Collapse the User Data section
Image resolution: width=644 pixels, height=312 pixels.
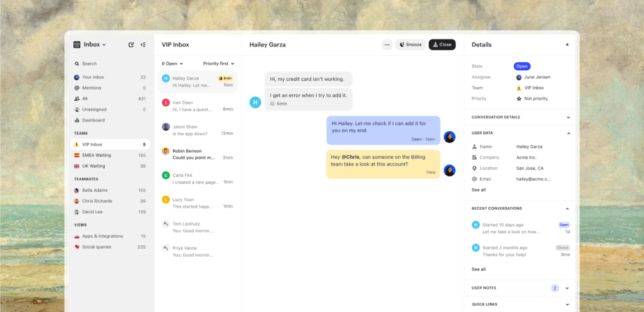[x=568, y=134]
